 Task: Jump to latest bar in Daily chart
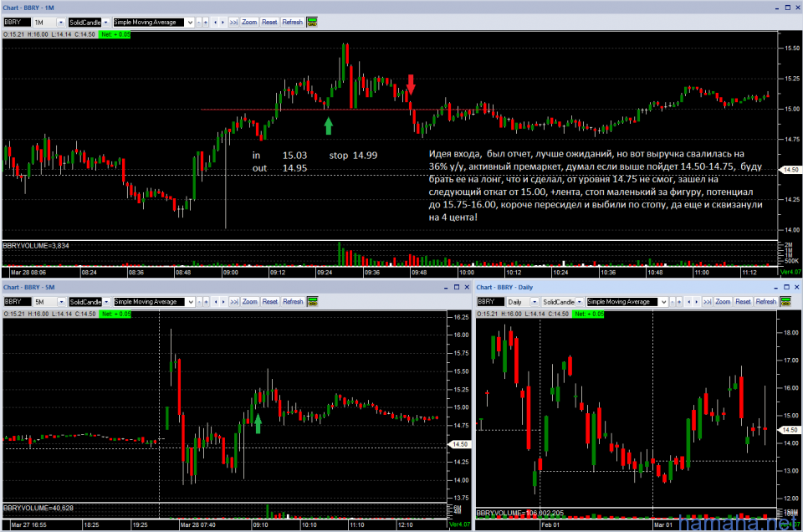(x=708, y=302)
